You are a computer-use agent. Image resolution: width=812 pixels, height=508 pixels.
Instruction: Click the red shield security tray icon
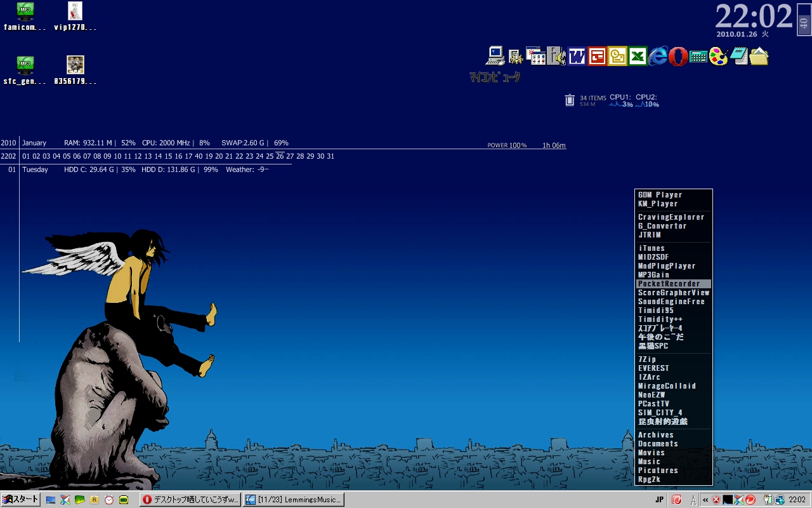point(716,500)
